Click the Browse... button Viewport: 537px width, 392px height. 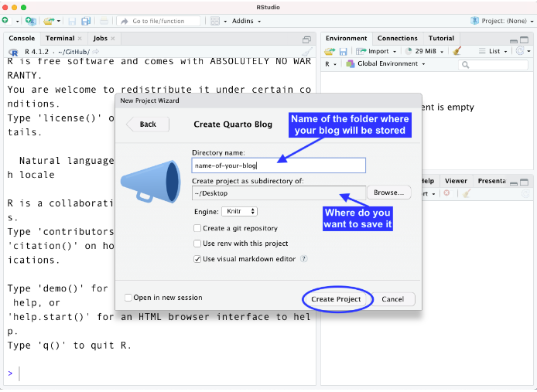(x=388, y=193)
